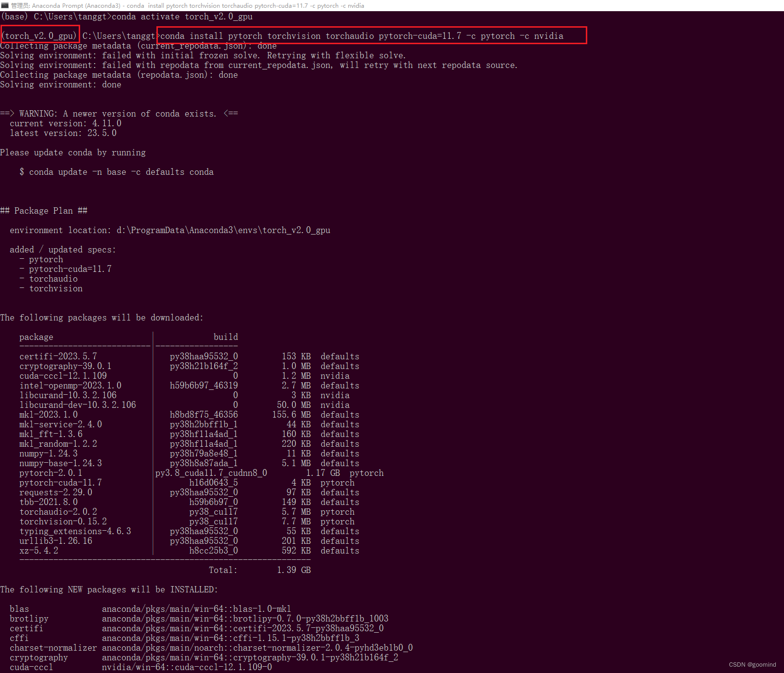Click the environment location path line
The width and height of the screenshot is (784, 673).
pos(170,230)
